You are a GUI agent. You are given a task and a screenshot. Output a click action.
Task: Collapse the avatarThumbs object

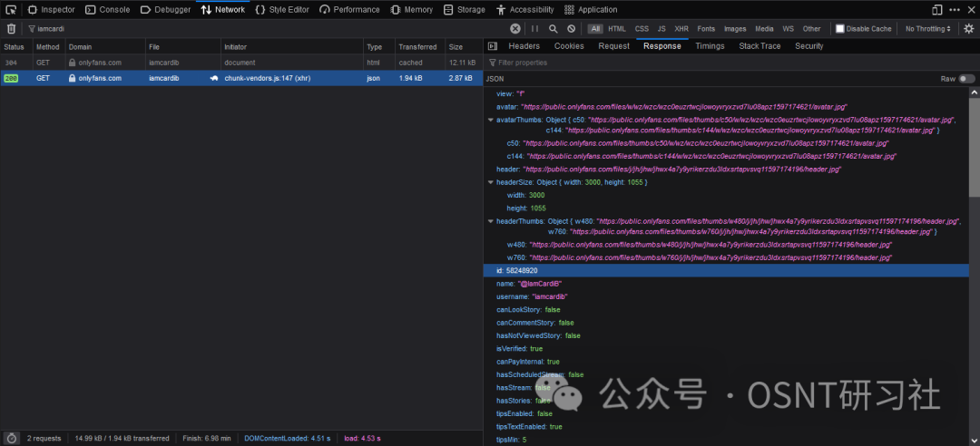(x=491, y=120)
